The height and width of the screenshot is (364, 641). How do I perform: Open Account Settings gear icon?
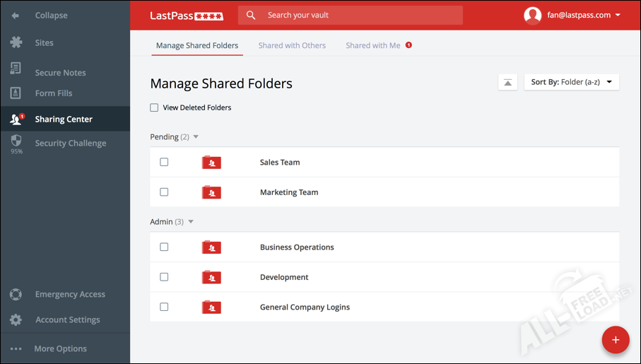click(x=16, y=319)
